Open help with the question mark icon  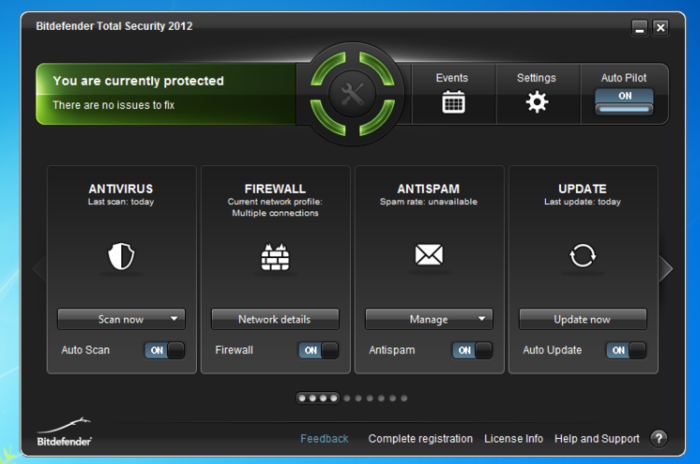click(659, 438)
